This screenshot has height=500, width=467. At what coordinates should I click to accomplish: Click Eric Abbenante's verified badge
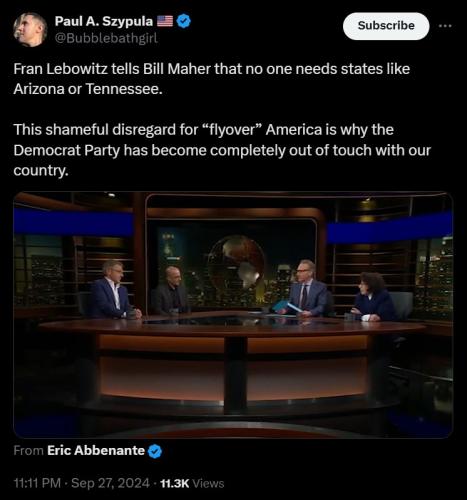tap(155, 451)
